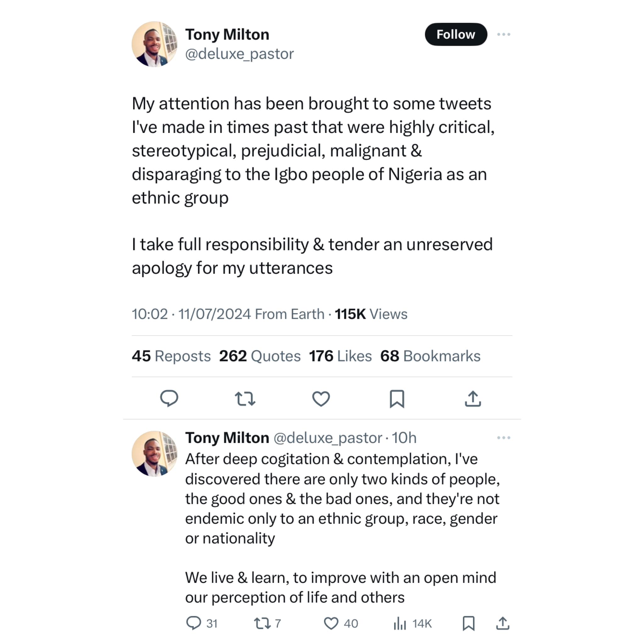Open the 45 Reposts list
644x644 pixels.
[x=171, y=356]
